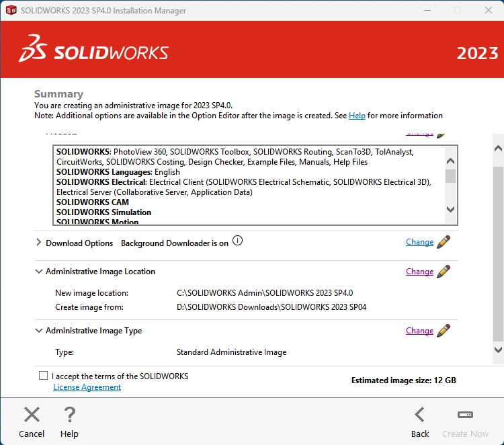Click Change link for Administrative Image Location
The width and height of the screenshot is (504, 445).
click(419, 272)
